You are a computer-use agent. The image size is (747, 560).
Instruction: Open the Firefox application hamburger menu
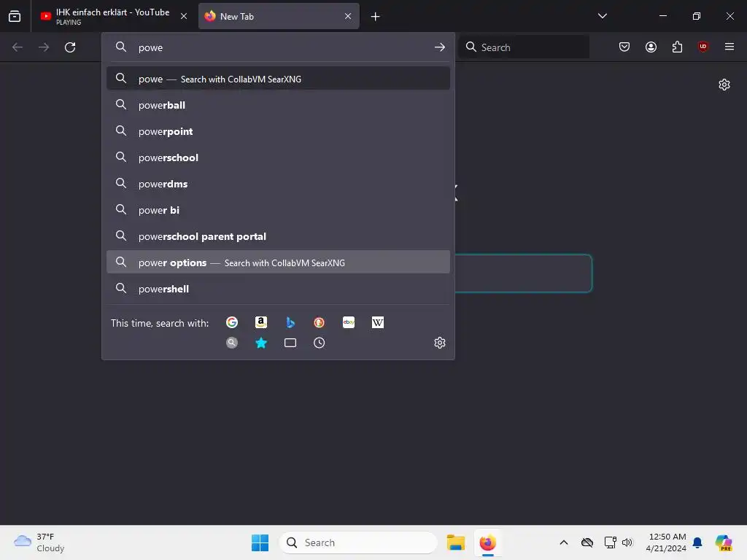(x=729, y=47)
